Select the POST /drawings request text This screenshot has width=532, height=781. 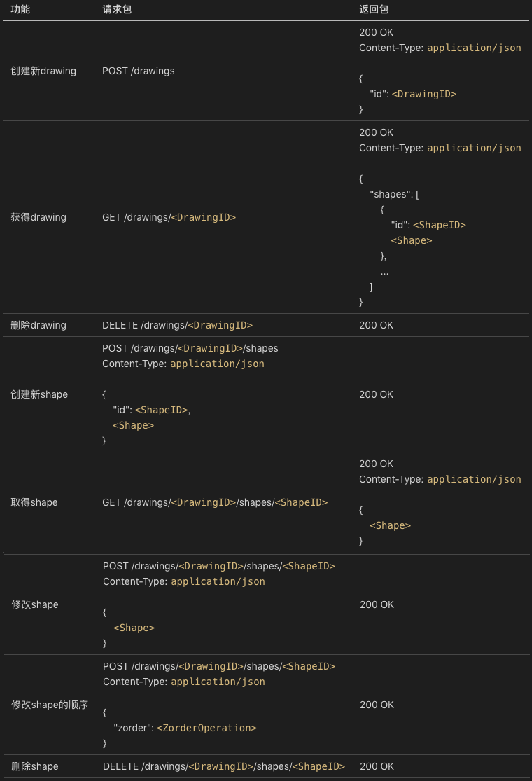click(x=139, y=71)
